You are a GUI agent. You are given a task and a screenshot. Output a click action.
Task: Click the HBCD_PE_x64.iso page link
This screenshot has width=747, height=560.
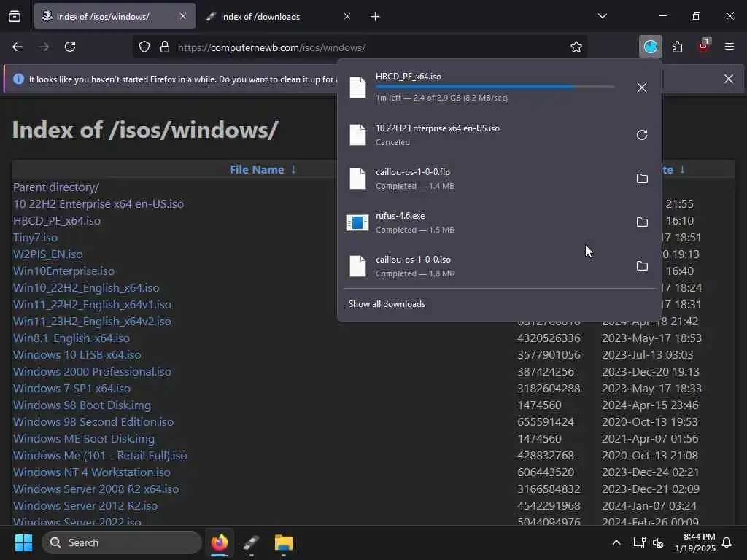point(57,220)
